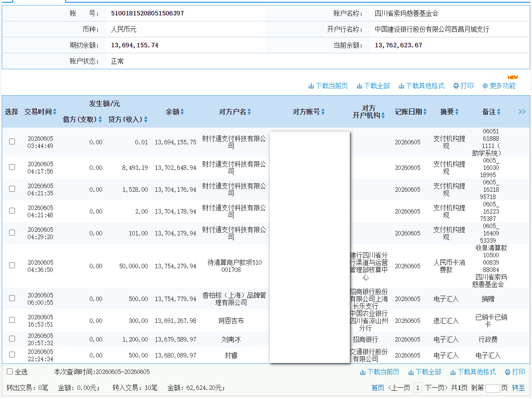Click 上一页 pagination link
The width and height of the screenshot is (532, 399).
[x=399, y=388]
